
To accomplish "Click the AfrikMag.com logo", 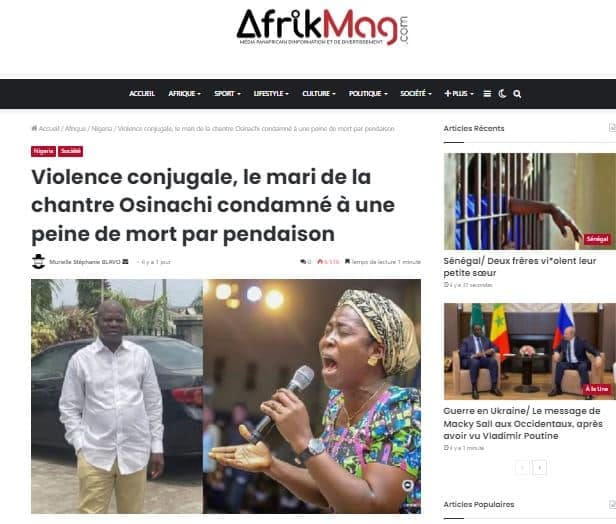I will coord(322,27).
